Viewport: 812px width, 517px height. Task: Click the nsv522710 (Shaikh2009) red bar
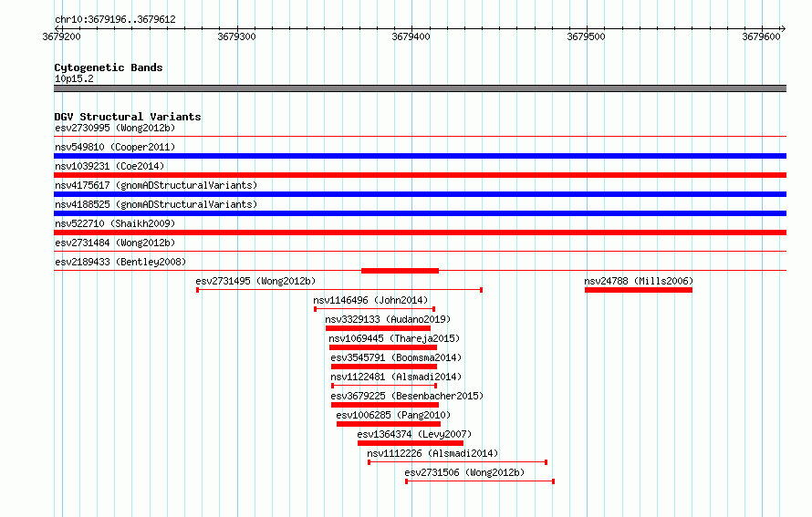420,233
